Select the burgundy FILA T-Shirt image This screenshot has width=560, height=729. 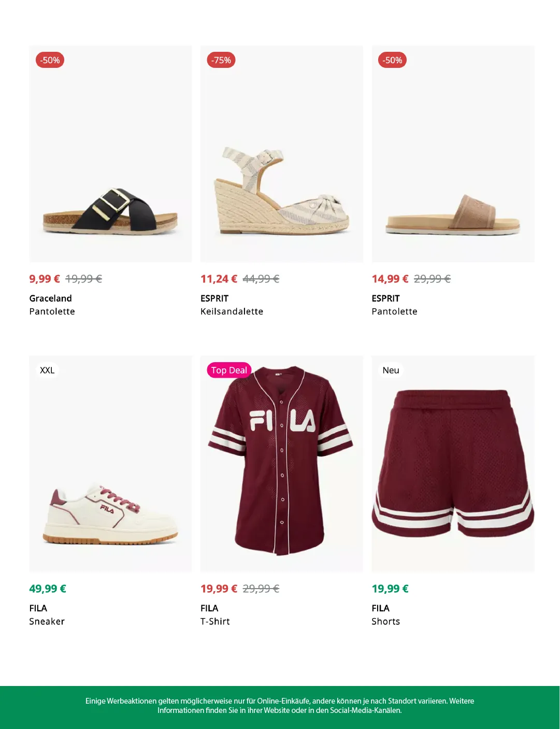pos(282,461)
